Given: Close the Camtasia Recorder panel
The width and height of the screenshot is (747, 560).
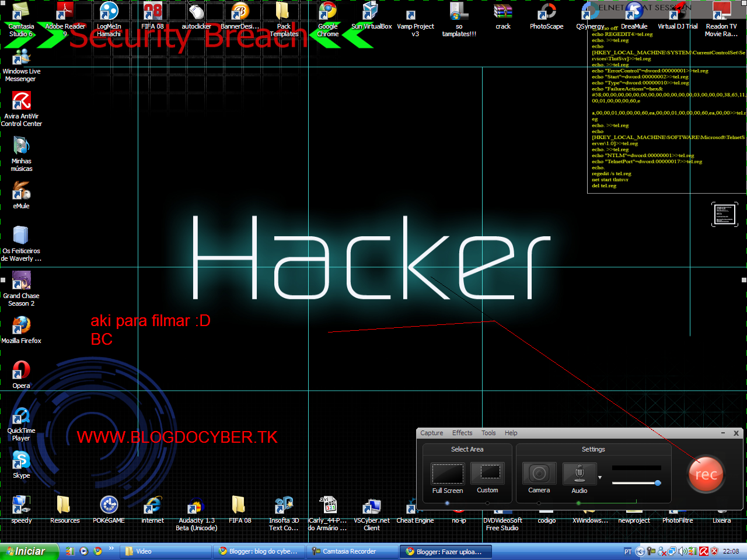Looking at the screenshot, I should tap(736, 433).
